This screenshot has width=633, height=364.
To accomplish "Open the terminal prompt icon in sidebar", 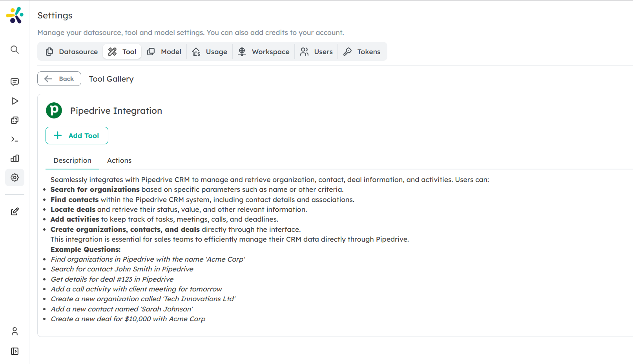I will [15, 139].
